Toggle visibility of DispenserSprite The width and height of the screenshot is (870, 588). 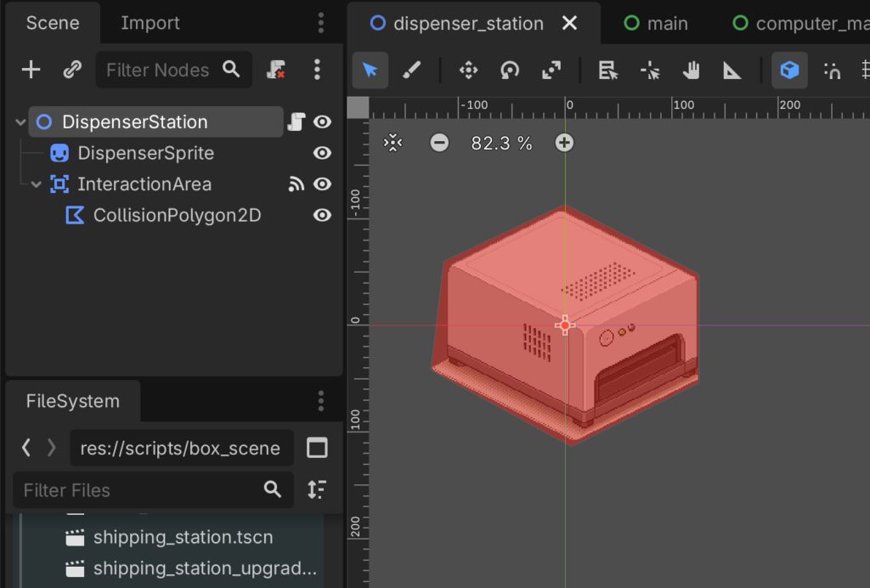click(x=322, y=153)
